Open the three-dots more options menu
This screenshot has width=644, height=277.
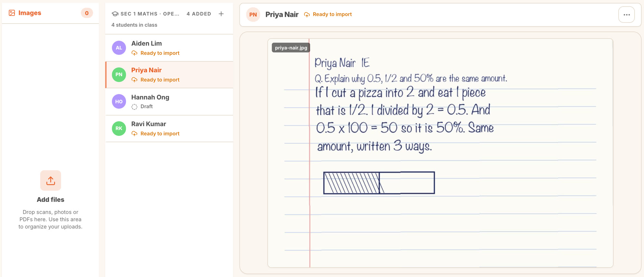point(627,14)
